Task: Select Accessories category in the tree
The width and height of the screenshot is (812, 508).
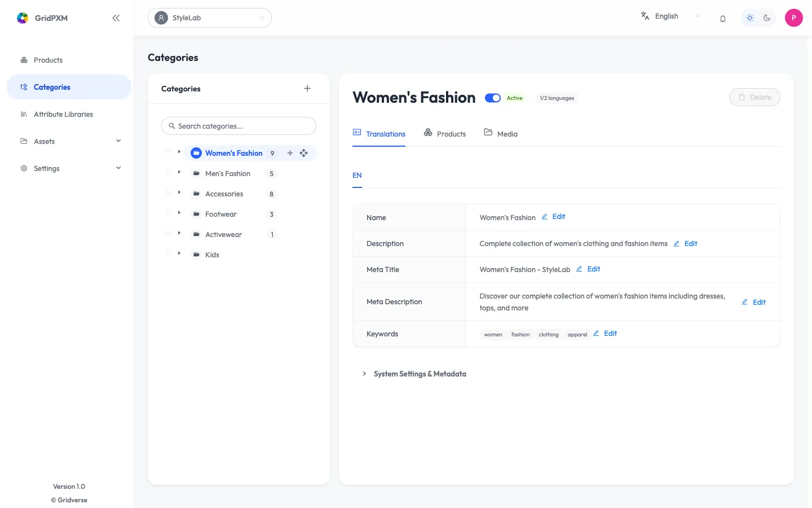Action: (224, 194)
